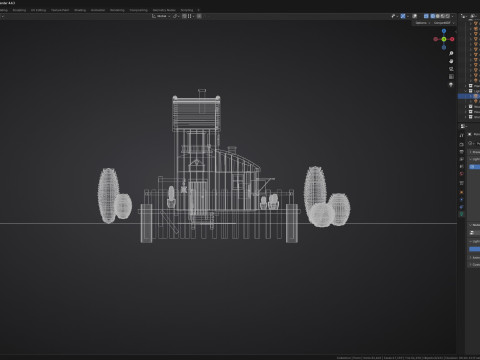The width and height of the screenshot is (480, 360).
Task: Open the View Layer properties tab
Action: (x=462, y=159)
